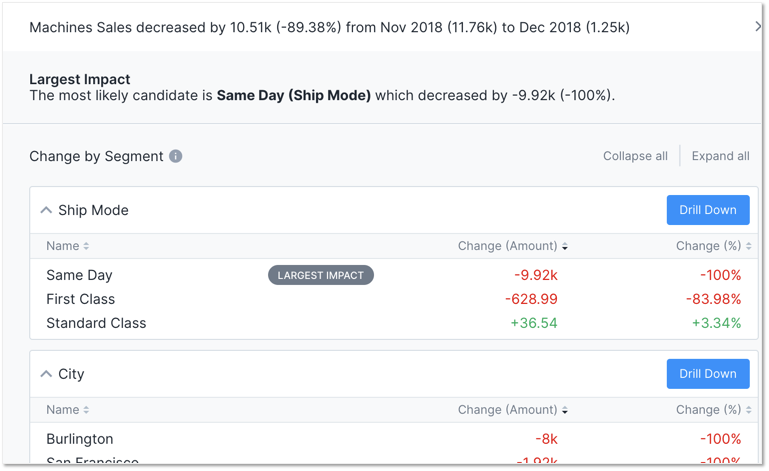Select the Burlington city row
This screenshot has width=769, height=471.
coord(394,439)
